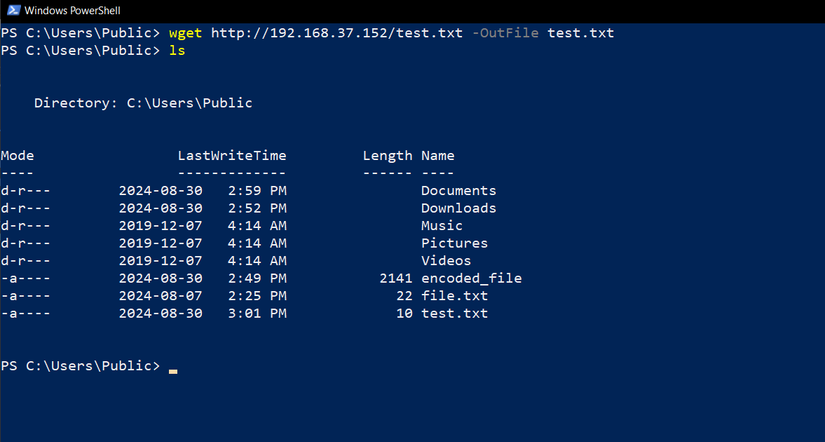Click the http://192.168.37.152/test.txt URL
Screen dimensions: 825x442
(x=336, y=33)
